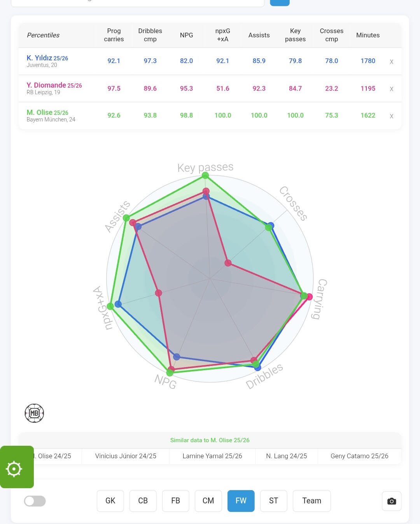
Task: Select similar player N. Lang 24/25
Action: coord(287,456)
